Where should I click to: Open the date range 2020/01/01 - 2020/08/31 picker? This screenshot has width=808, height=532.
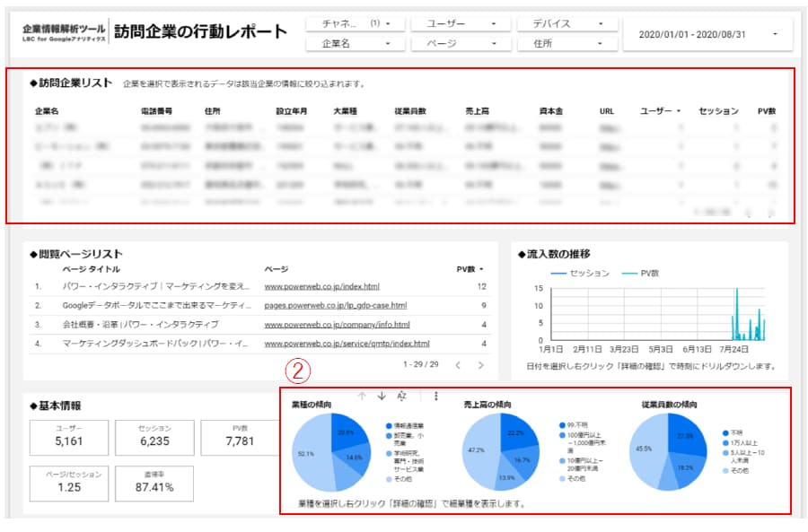tap(707, 34)
